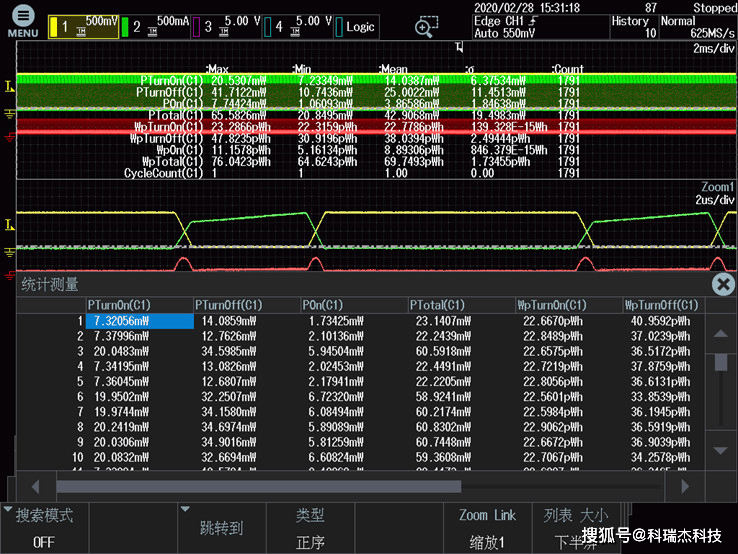
Task: Toggle channel 4 5.00 V button
Action: pos(298,26)
